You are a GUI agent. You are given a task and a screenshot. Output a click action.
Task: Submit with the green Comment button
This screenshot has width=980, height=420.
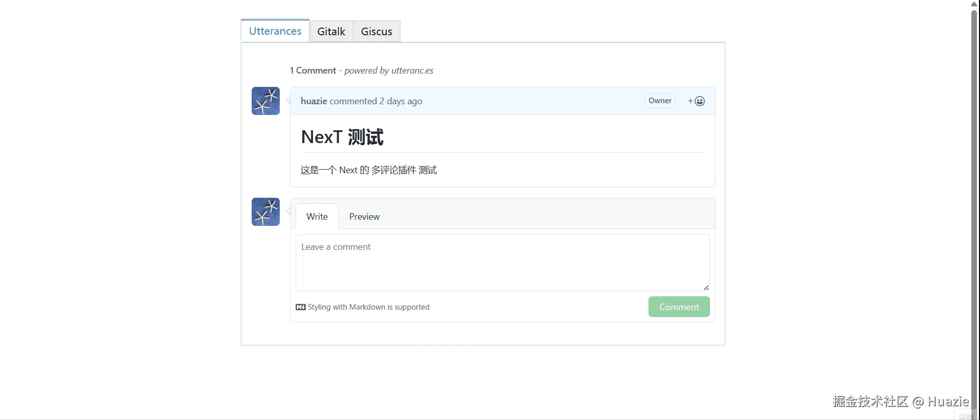coord(679,307)
